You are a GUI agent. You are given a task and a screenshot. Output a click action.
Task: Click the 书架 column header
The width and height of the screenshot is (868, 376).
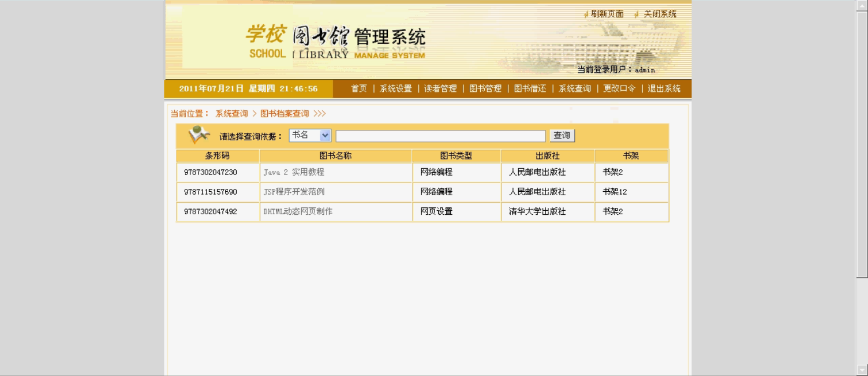[x=631, y=156]
